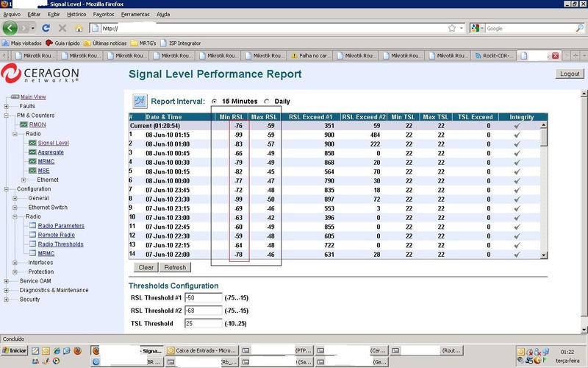This screenshot has height=368, width=588.
Task: Select row 07-Jun-10 23:30
Action: tap(334, 199)
